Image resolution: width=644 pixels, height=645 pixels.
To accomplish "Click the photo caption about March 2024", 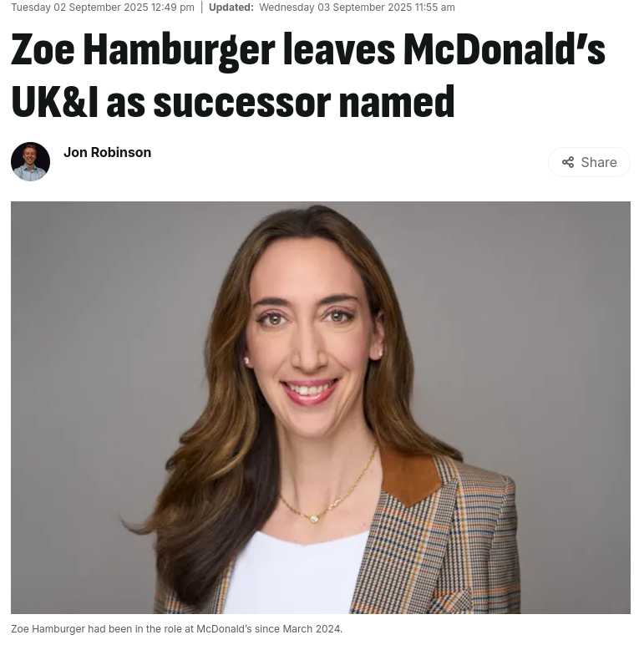I will (x=176, y=629).
